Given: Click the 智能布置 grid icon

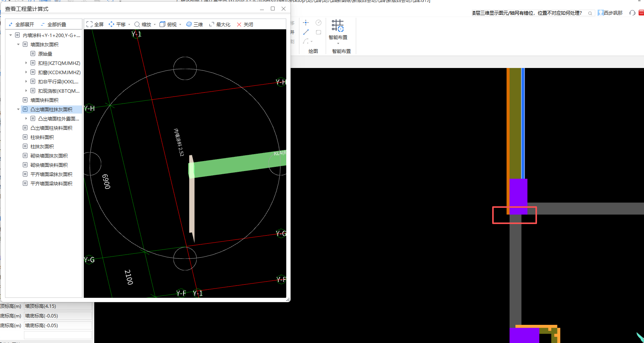Looking at the screenshot, I should (338, 26).
